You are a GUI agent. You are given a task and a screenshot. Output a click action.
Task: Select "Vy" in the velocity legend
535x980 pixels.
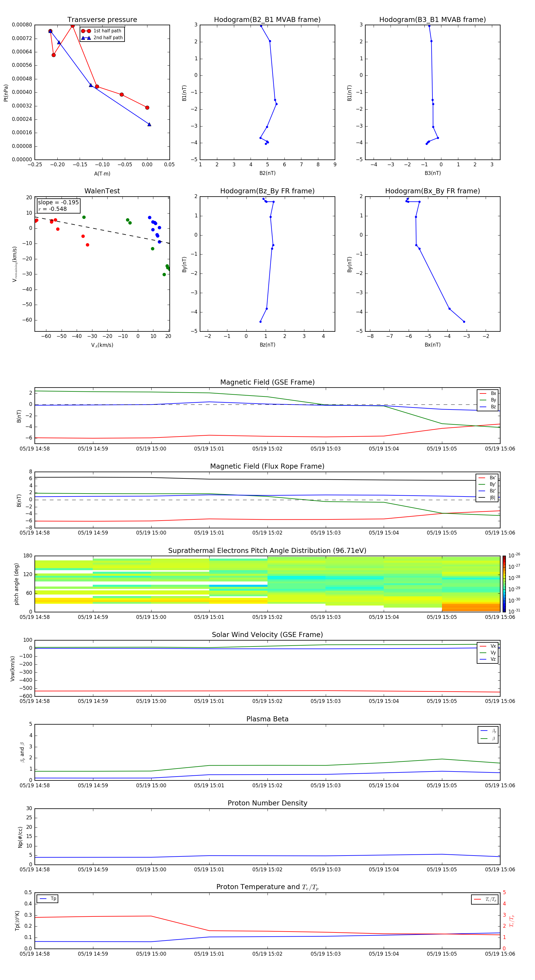(488, 652)
